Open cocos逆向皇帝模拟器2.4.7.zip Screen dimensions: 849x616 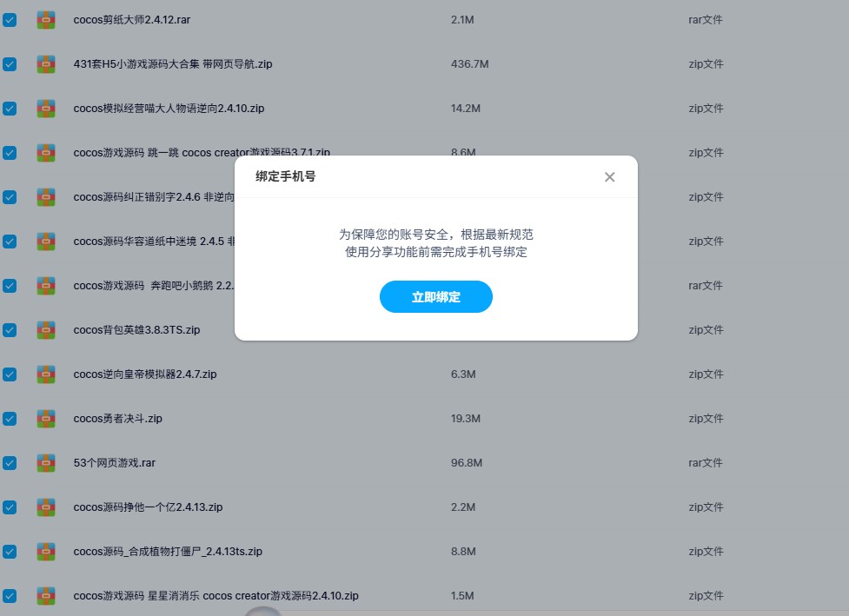[145, 374]
